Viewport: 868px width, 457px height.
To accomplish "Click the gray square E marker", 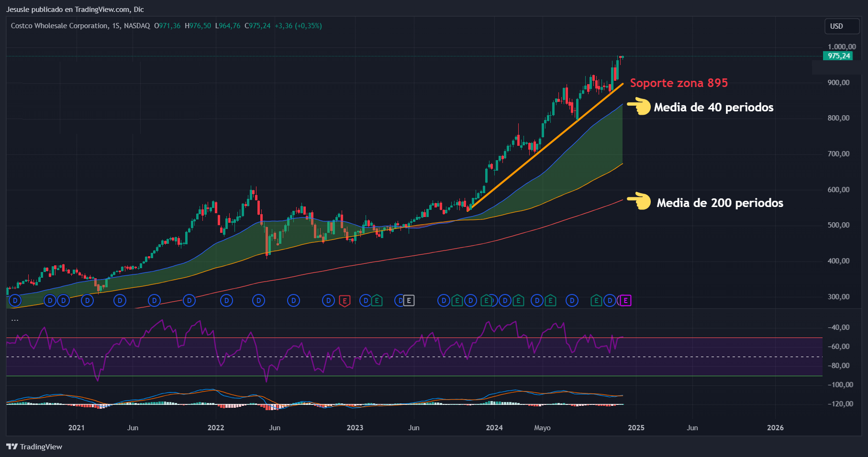I will click(408, 301).
